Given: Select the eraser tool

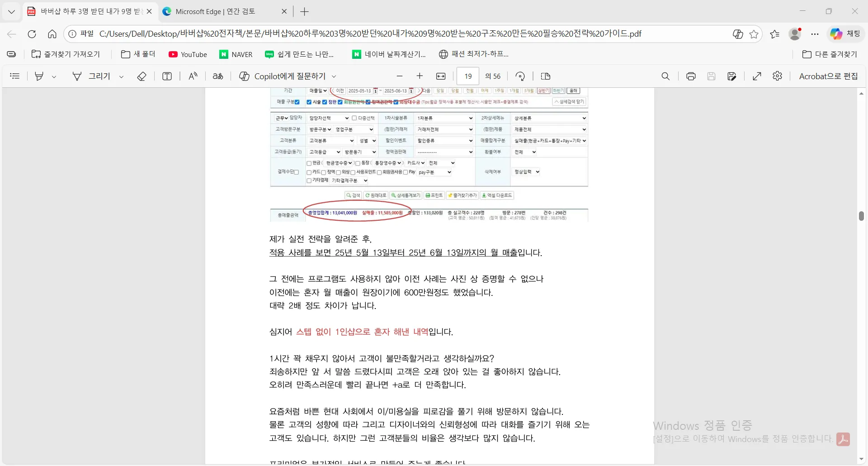Looking at the screenshot, I should pyautogui.click(x=142, y=76).
